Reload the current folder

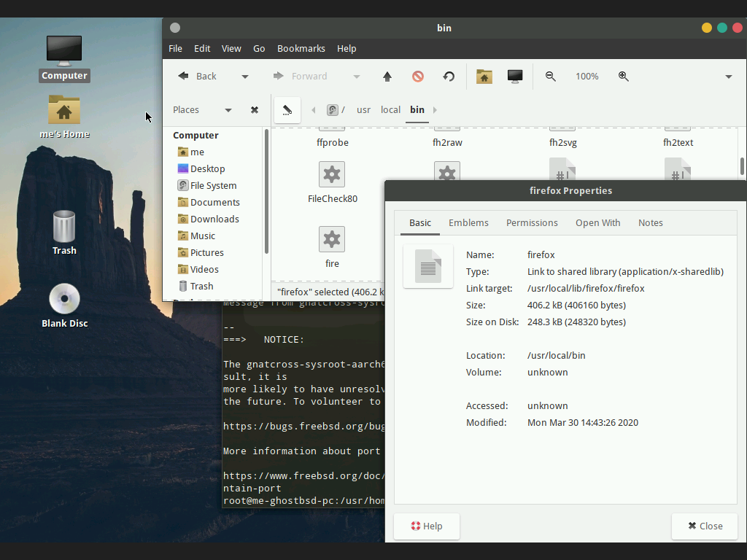point(449,77)
